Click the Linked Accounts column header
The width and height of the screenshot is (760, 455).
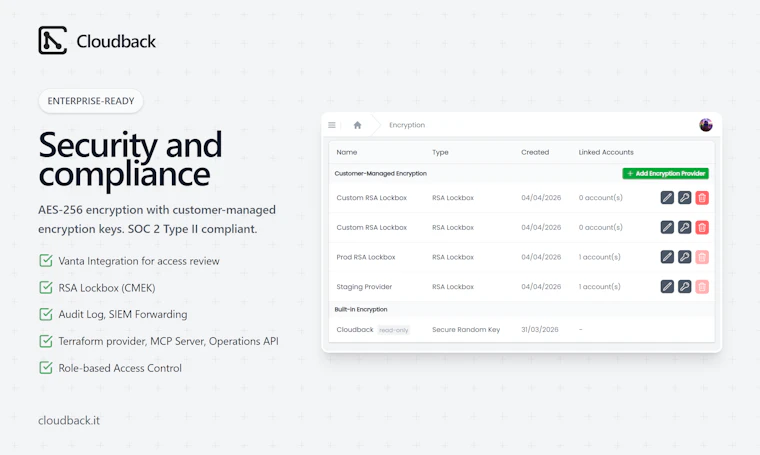pyautogui.click(x=606, y=152)
